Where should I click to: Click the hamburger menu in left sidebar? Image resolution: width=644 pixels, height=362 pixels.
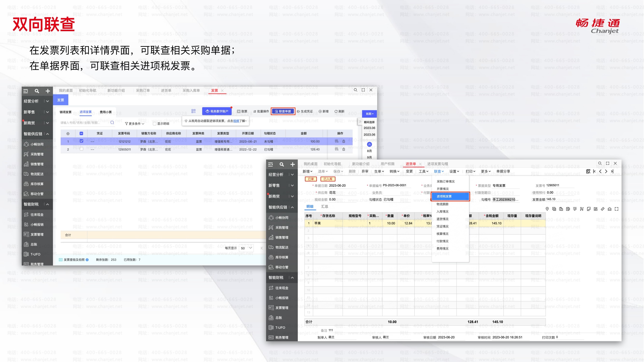click(x=26, y=91)
